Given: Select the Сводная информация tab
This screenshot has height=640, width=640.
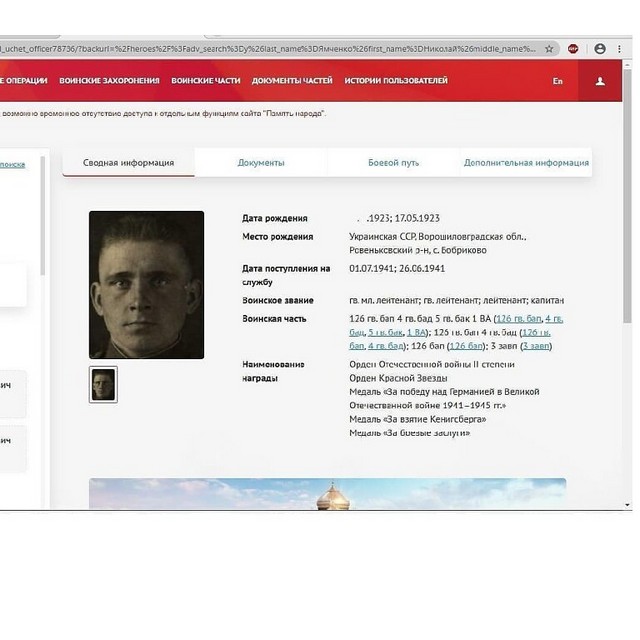Looking at the screenshot, I should click(x=129, y=162).
